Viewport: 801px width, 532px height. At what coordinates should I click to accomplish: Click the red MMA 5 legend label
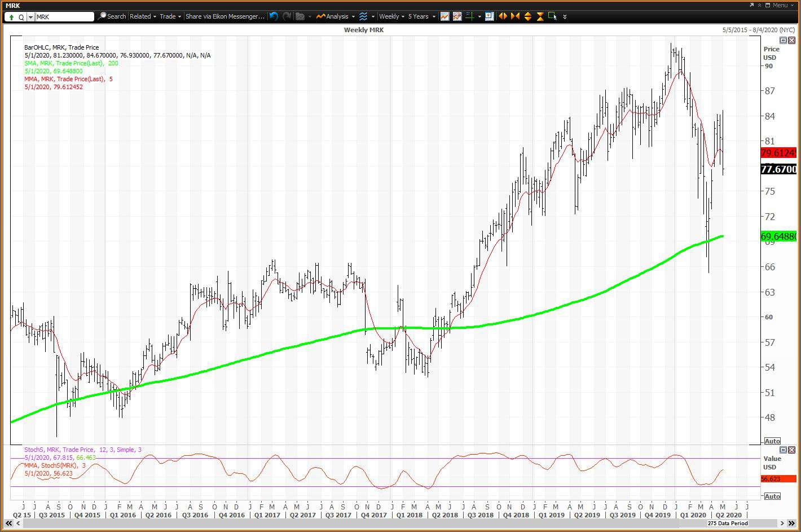pyautogui.click(x=68, y=79)
